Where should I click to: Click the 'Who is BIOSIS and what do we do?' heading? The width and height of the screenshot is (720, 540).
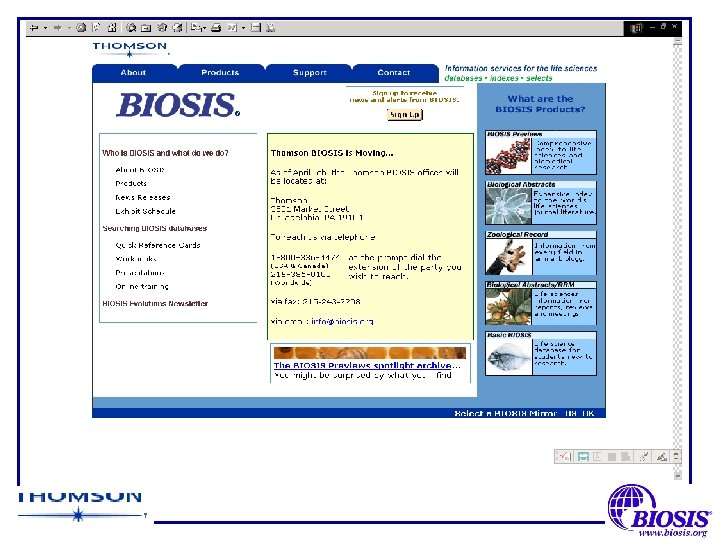[165, 153]
